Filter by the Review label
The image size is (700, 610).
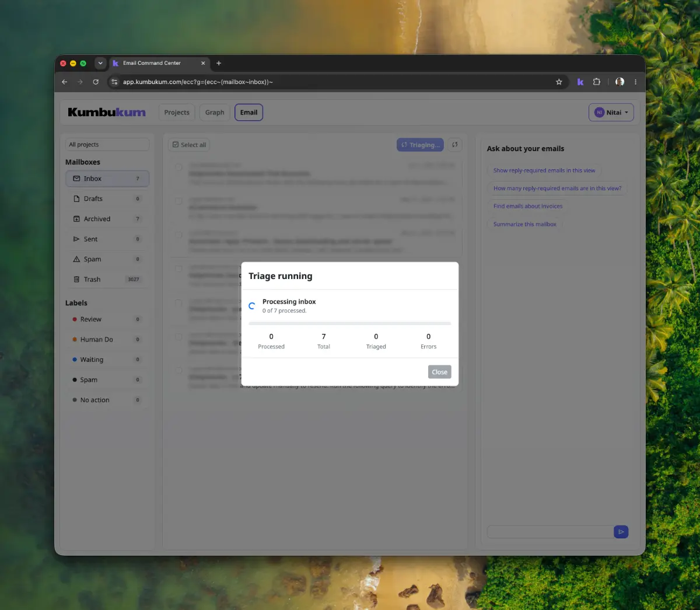point(107,319)
